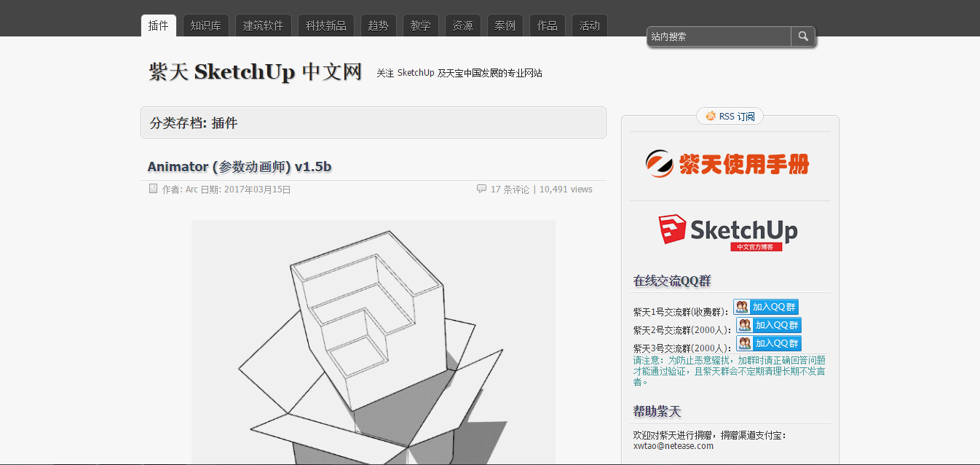Click the document icon beside 作者: Arc

(x=153, y=189)
